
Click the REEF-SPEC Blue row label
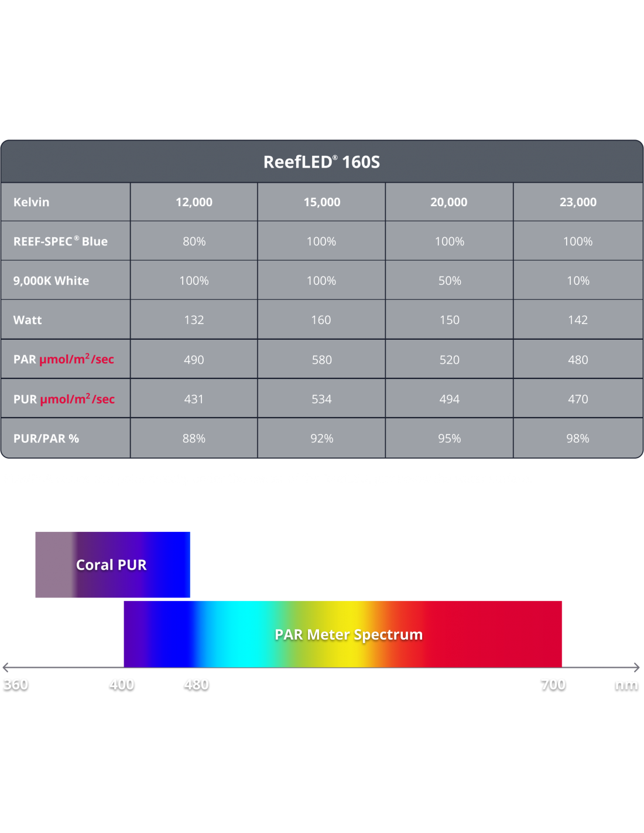[x=60, y=241]
